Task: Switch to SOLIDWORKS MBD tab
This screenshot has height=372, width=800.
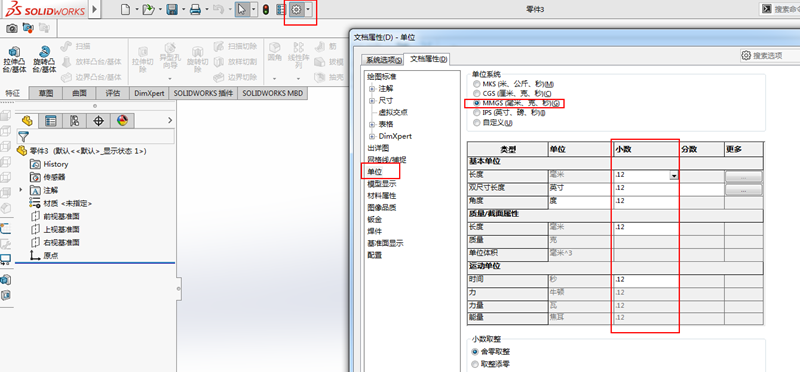Action: click(x=272, y=93)
